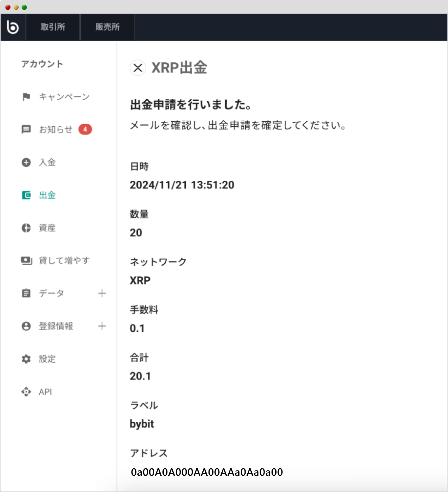Click the XRP coin logo icon

[138, 68]
